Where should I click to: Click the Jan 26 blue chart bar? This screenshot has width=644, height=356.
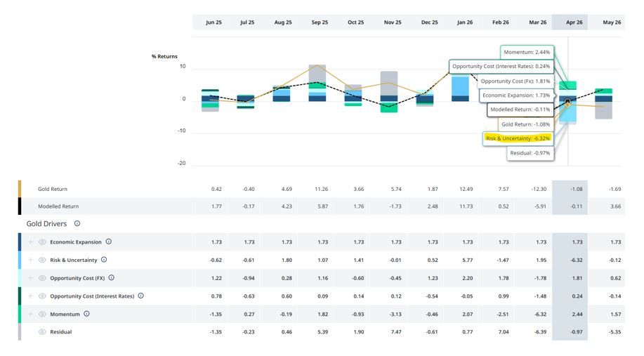[x=460, y=88]
